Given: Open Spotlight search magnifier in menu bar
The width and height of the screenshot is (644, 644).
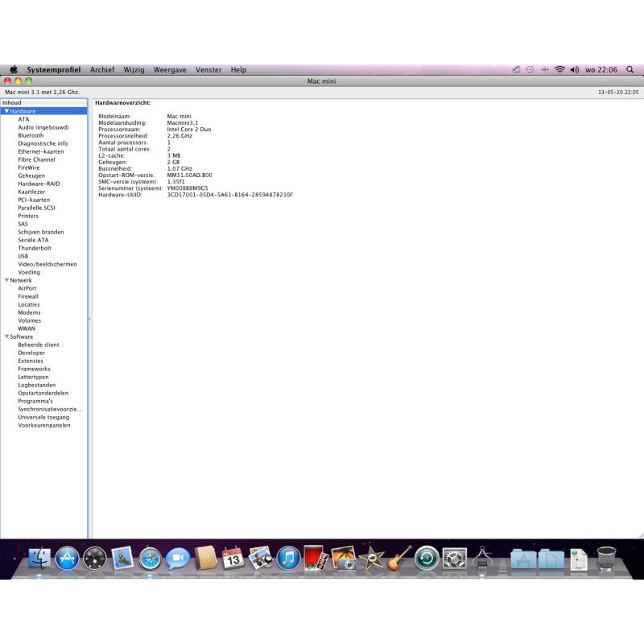Looking at the screenshot, I should point(630,70).
